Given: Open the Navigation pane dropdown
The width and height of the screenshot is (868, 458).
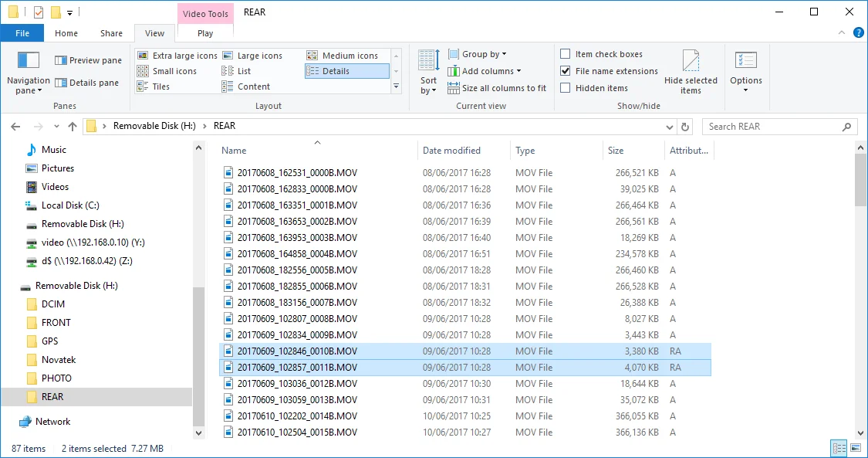Looking at the screenshot, I should coord(29,73).
